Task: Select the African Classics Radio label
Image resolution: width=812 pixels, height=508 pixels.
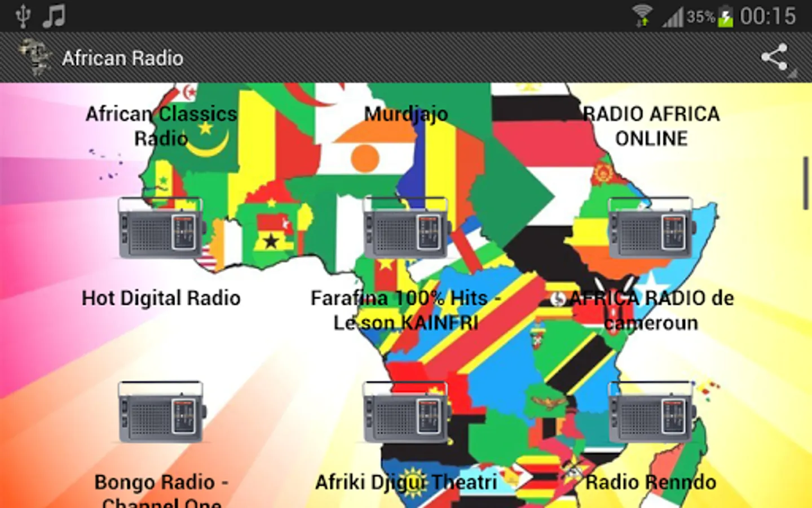Action: coord(161,126)
